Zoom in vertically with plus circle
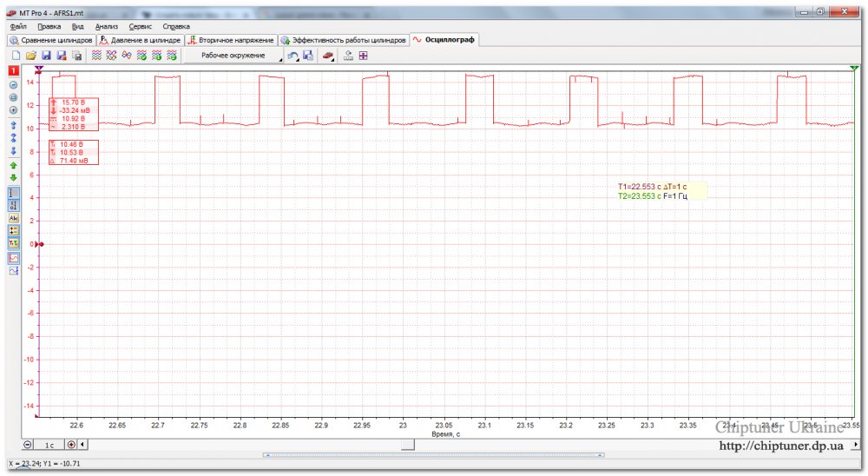 13,110
